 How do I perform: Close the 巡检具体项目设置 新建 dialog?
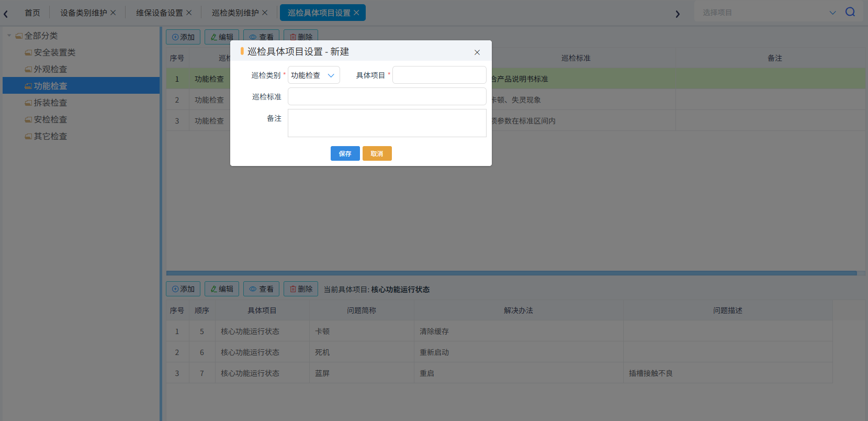pos(477,52)
